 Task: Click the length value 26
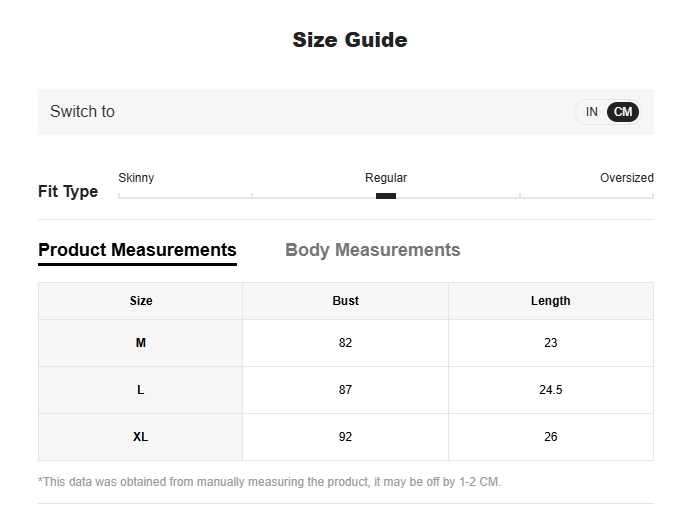550,437
